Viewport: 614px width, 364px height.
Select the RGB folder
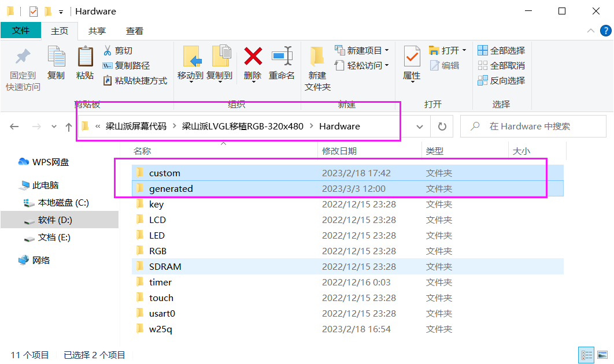click(347, 251)
